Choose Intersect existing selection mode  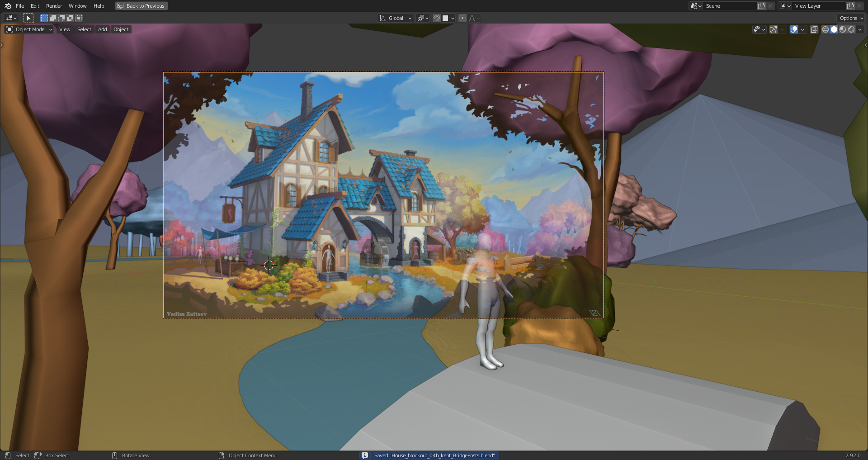[x=79, y=18]
